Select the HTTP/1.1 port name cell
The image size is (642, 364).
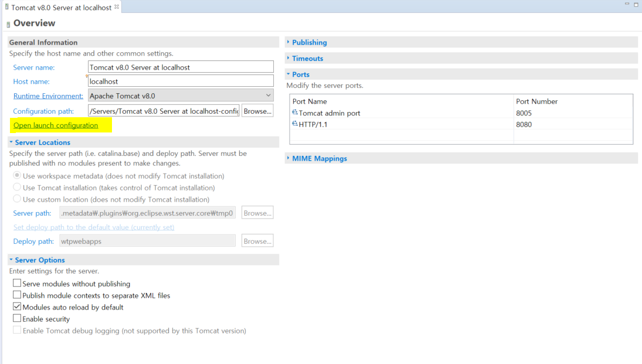[313, 124]
